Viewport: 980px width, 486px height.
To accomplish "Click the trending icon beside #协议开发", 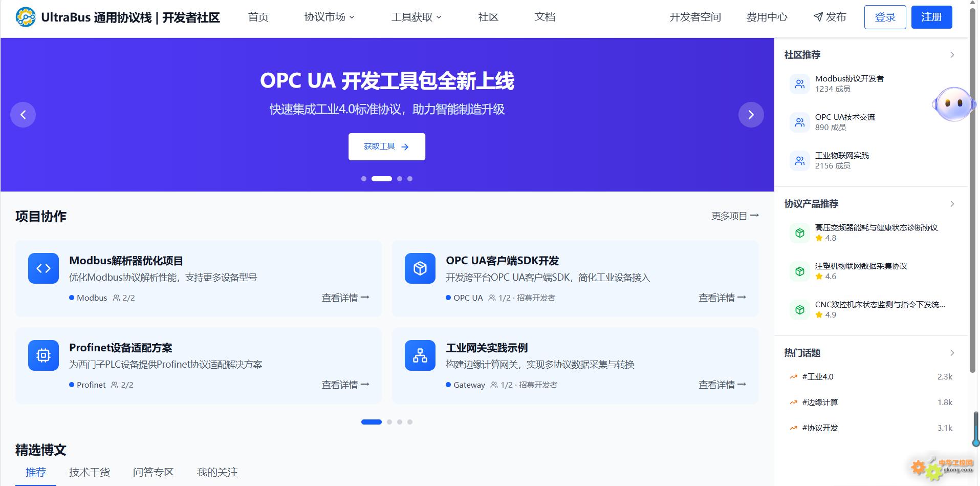I will click(793, 428).
